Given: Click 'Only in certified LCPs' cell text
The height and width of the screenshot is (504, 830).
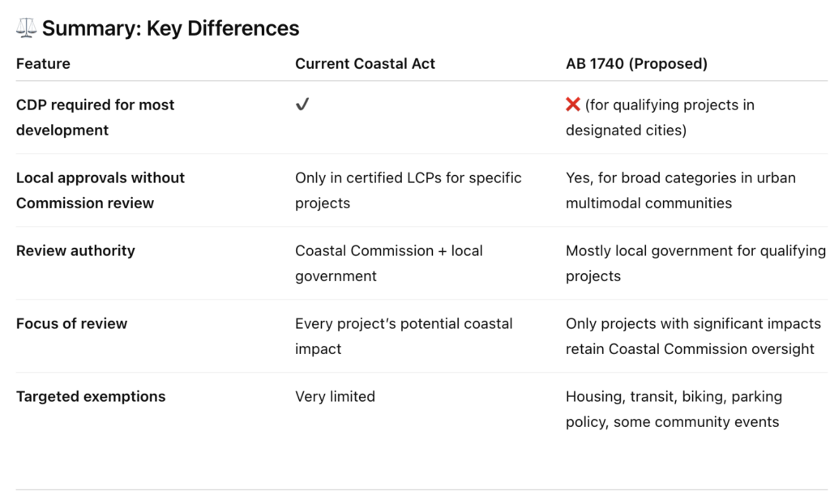Looking at the screenshot, I should coord(408,190).
